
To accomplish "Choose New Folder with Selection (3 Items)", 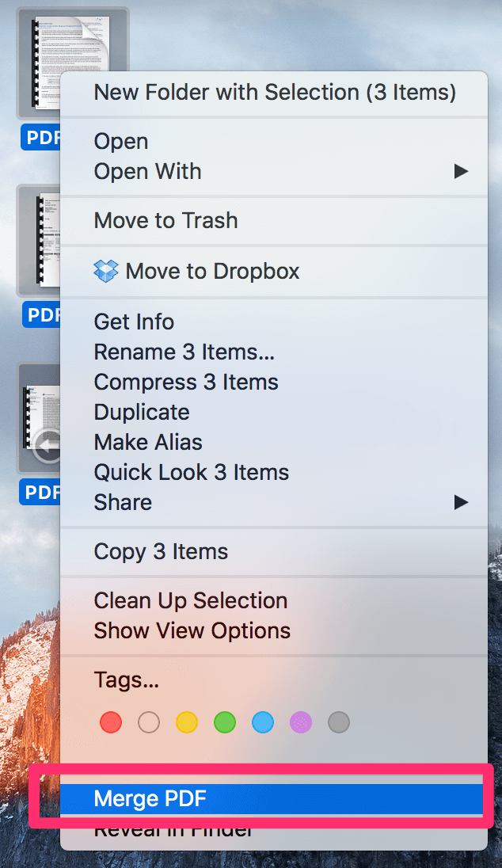I will point(275,92).
